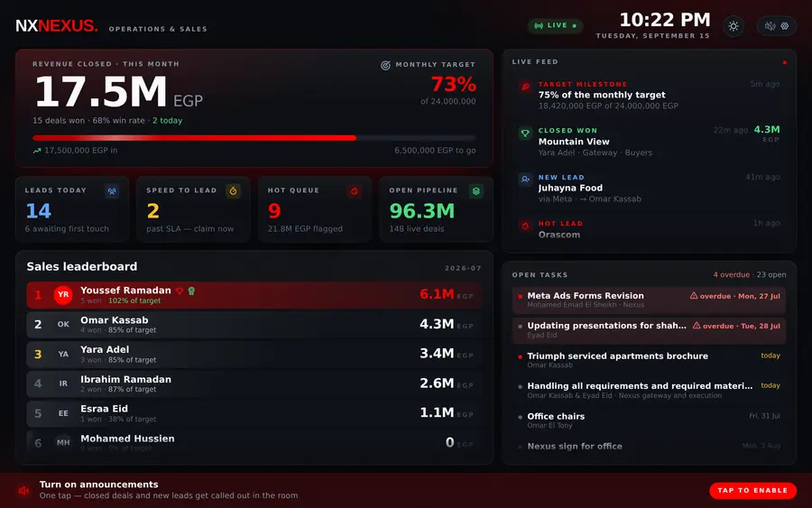
Task: Click the trending arrow beside 17,500,000 EGP in
Action: click(x=37, y=151)
